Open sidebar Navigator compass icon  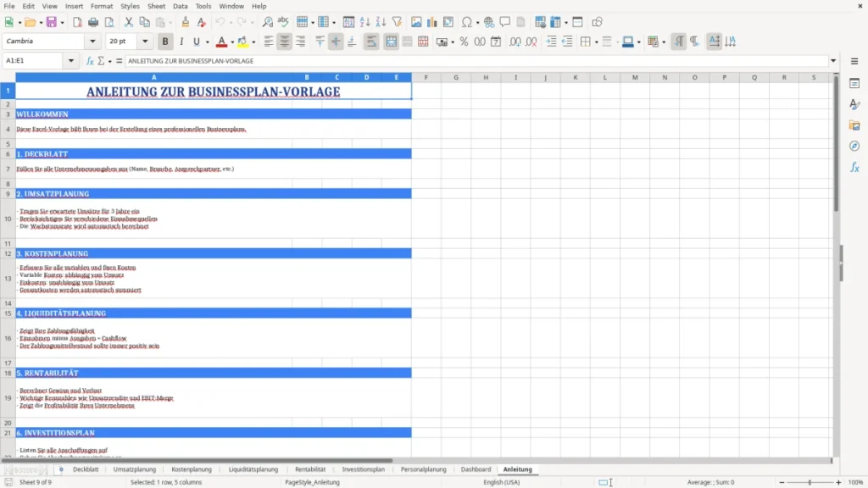854,146
